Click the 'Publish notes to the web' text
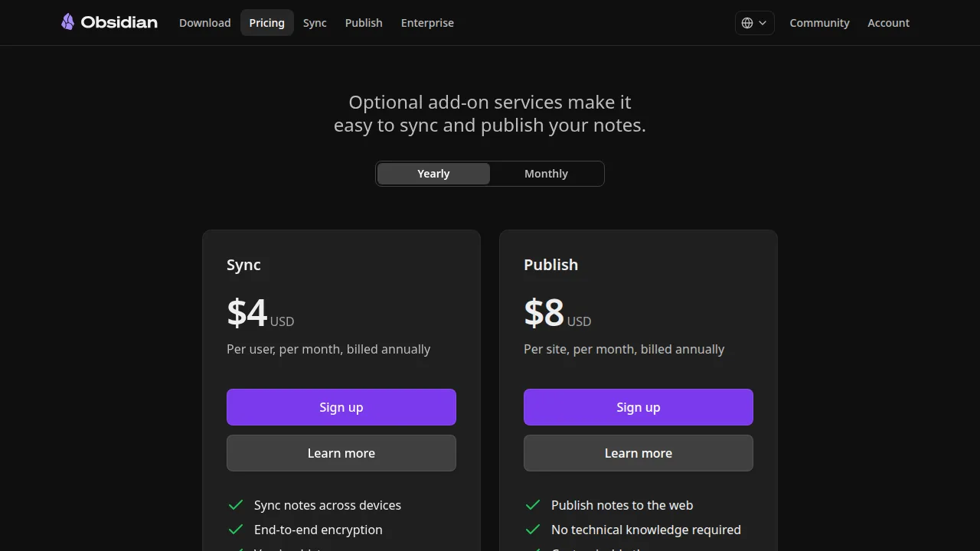 (622, 505)
